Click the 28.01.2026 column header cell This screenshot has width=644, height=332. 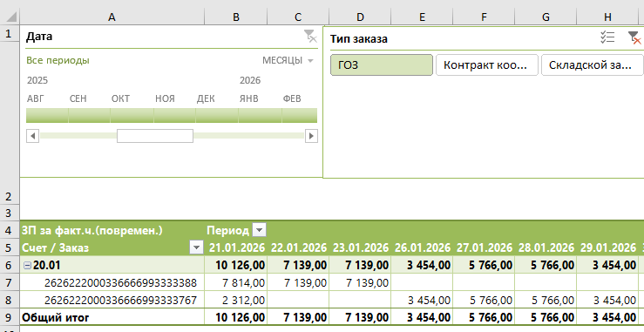click(546, 247)
